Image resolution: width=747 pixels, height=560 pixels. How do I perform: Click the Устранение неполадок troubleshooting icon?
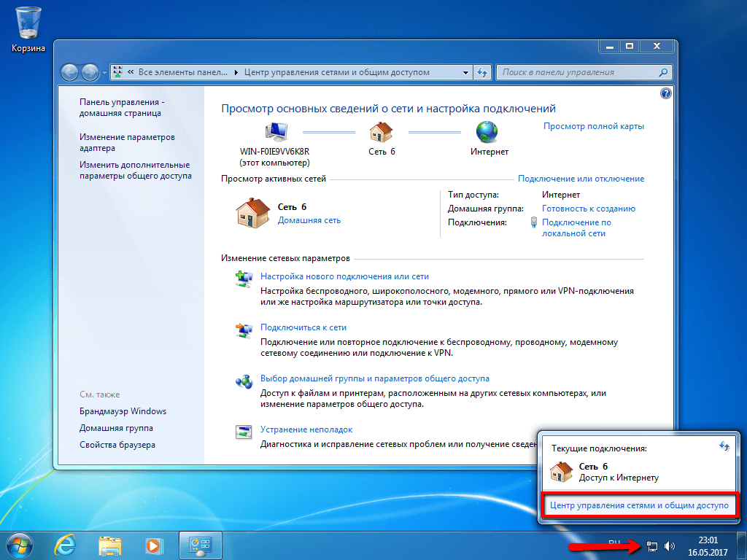pos(243,429)
